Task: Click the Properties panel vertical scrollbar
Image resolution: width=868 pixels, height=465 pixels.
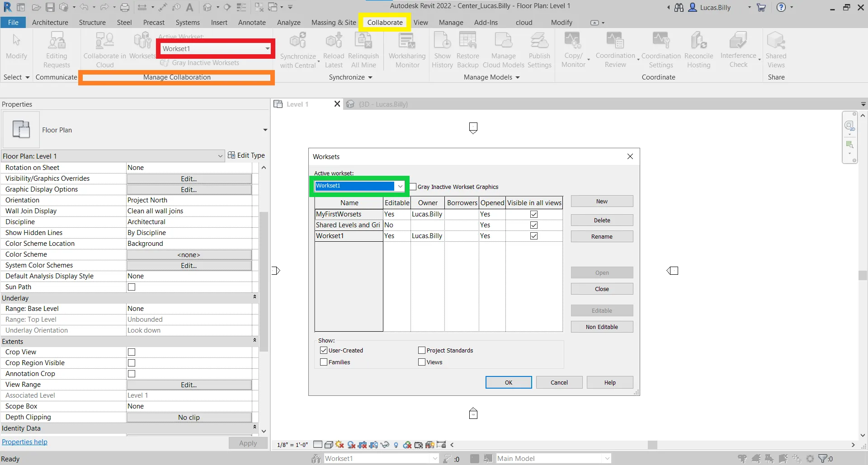Action: coord(264,280)
